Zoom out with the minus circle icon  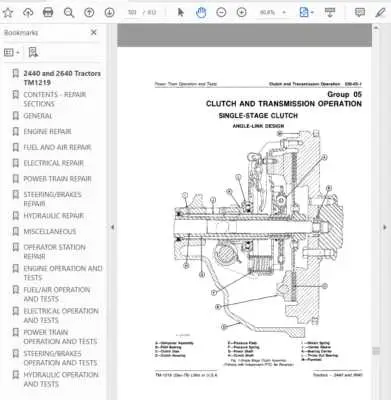(x=221, y=13)
